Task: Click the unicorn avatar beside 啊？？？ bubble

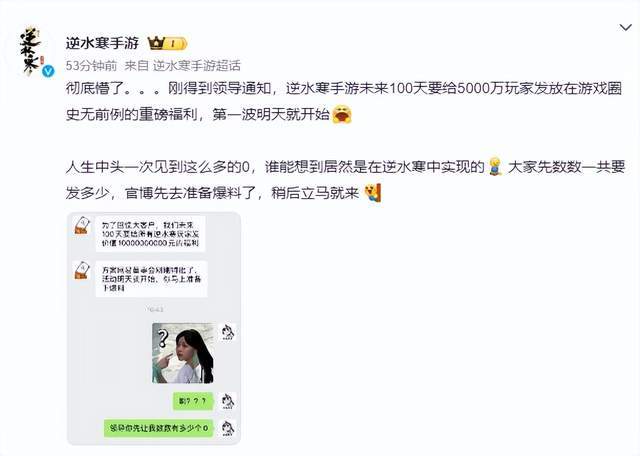Action: click(x=227, y=402)
